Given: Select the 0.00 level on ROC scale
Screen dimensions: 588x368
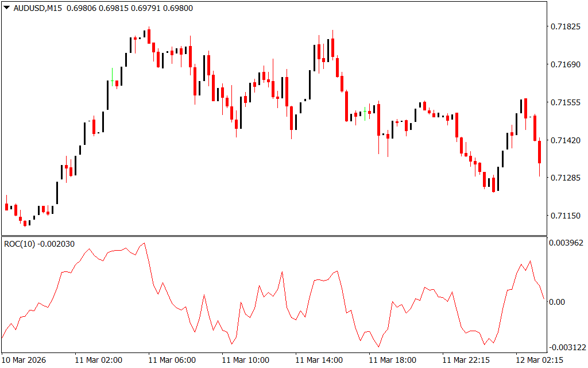Looking at the screenshot, I should (x=559, y=301).
